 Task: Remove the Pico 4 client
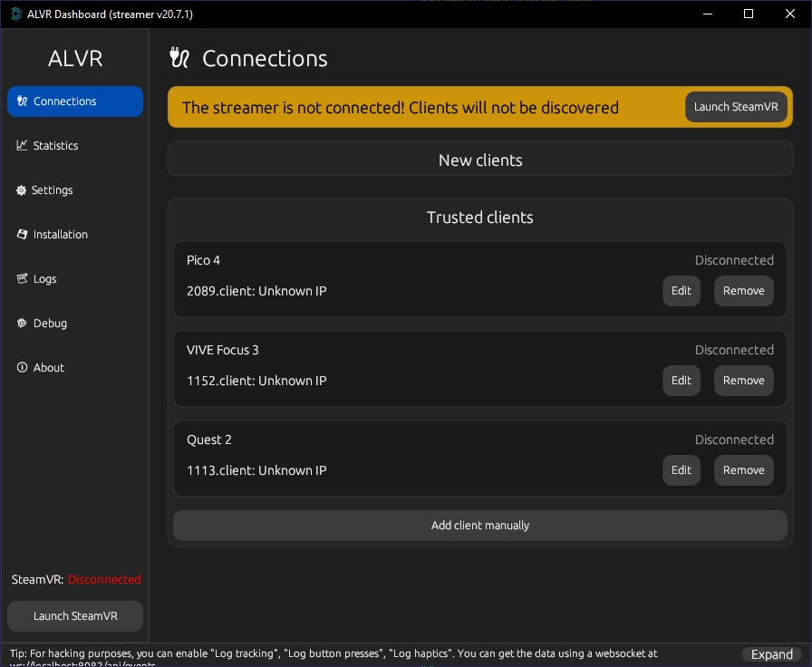click(743, 291)
